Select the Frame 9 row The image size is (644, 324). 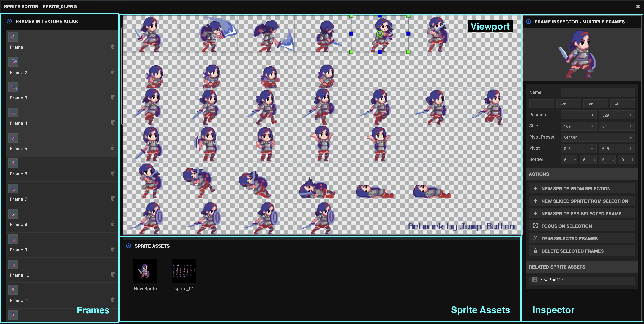[62, 245]
